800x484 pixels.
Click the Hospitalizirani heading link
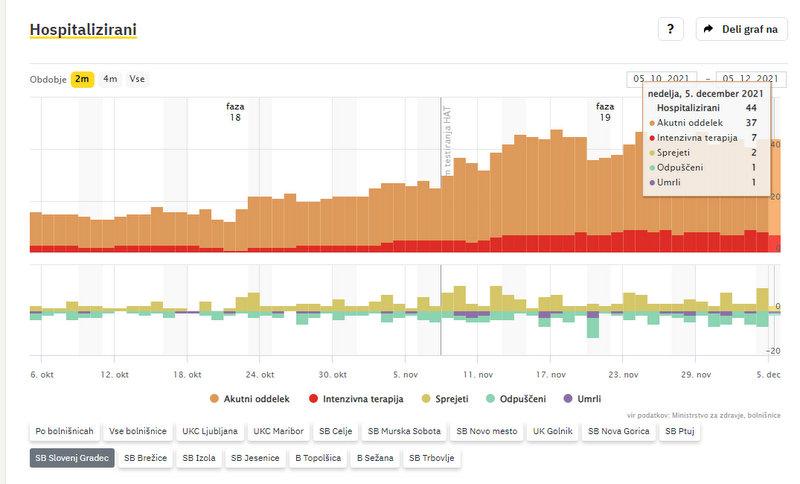[83, 30]
